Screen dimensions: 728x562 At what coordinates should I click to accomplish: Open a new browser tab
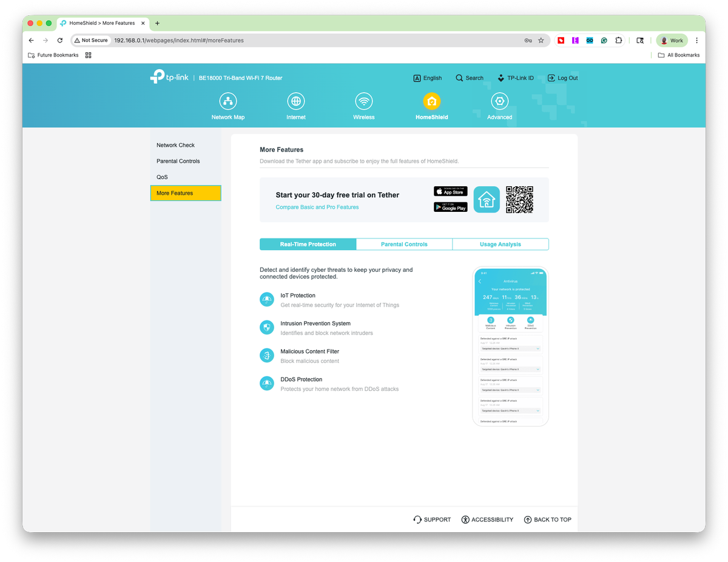pyautogui.click(x=157, y=23)
